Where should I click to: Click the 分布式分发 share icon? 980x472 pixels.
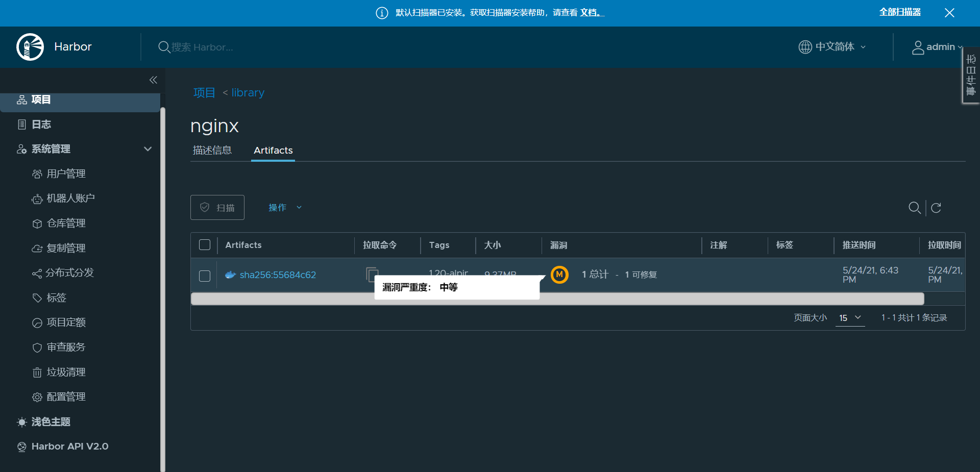(37, 274)
